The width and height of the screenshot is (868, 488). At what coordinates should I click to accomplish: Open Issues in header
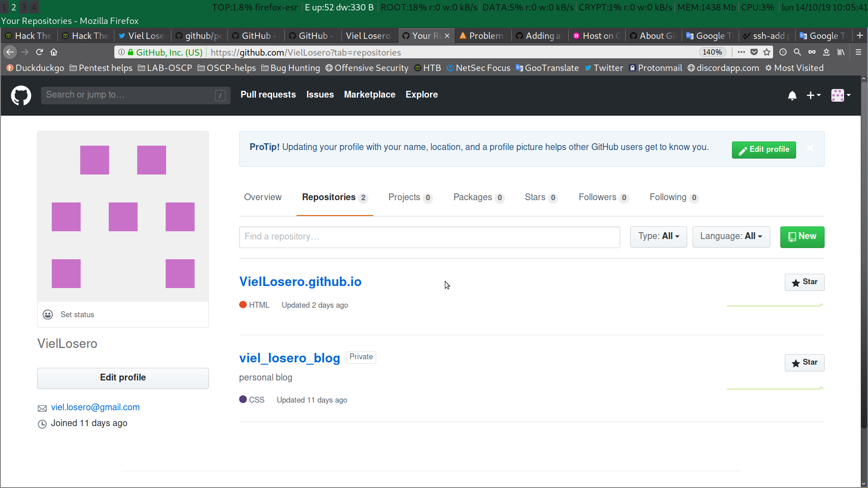click(x=320, y=95)
